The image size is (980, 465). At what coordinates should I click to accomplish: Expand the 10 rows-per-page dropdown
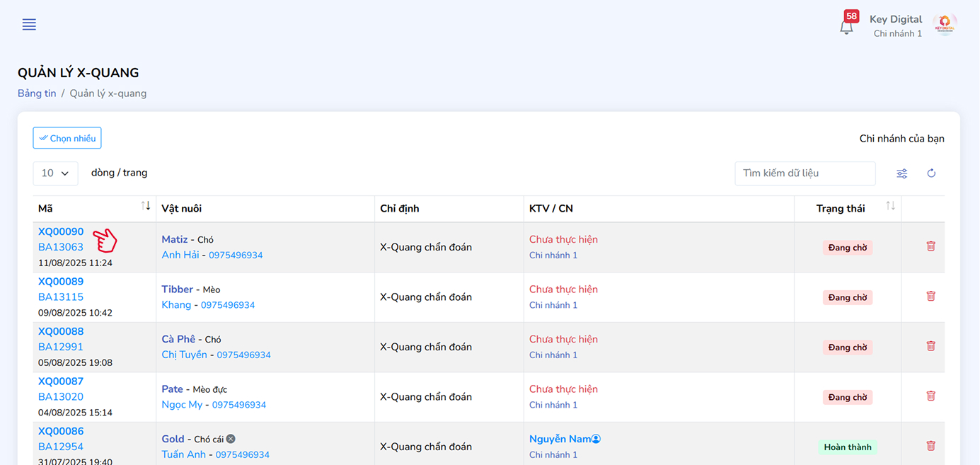pyautogui.click(x=55, y=173)
